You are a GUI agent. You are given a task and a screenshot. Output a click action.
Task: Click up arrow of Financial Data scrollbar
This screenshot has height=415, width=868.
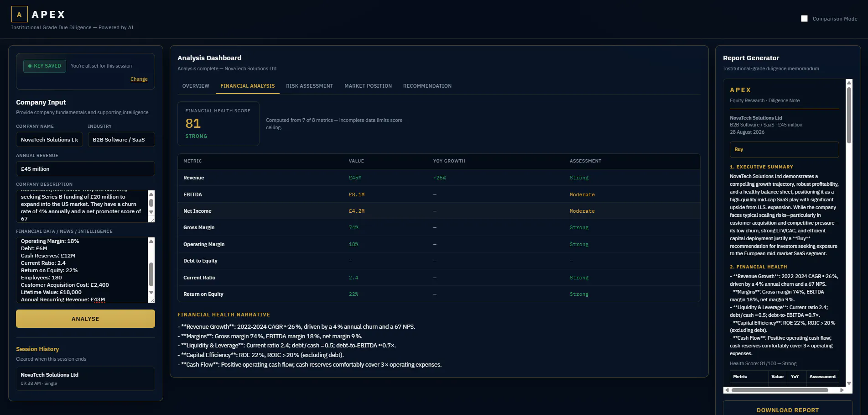(151, 241)
